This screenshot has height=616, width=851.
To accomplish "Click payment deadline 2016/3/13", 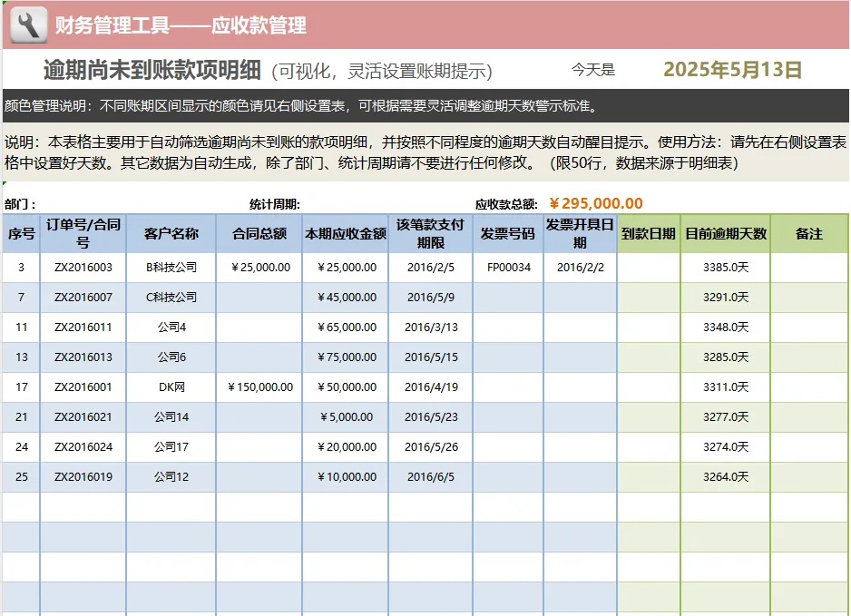I will 431,328.
